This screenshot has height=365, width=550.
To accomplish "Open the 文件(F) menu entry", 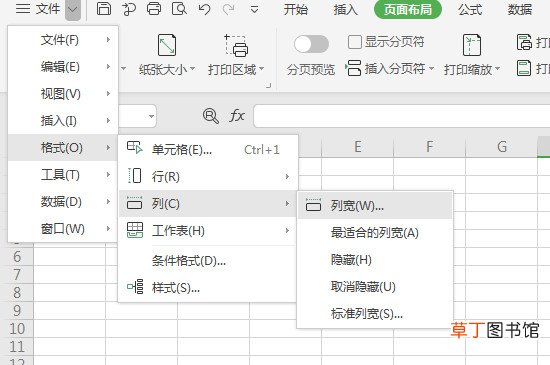I will click(63, 40).
